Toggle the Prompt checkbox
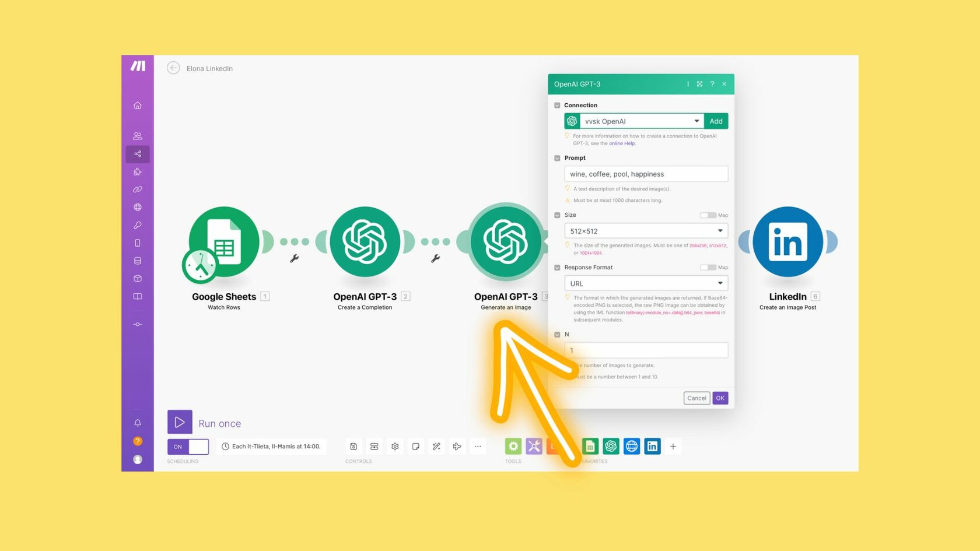This screenshot has height=551, width=980. pos(557,158)
